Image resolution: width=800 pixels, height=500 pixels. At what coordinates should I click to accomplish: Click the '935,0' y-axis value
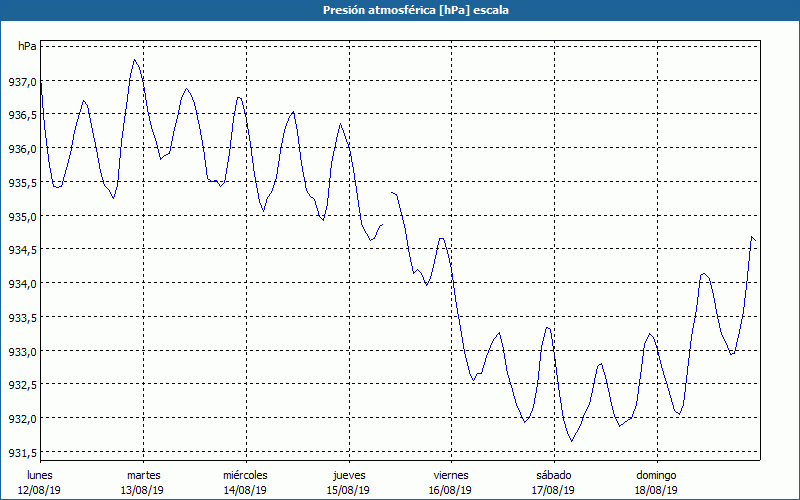click(x=22, y=216)
